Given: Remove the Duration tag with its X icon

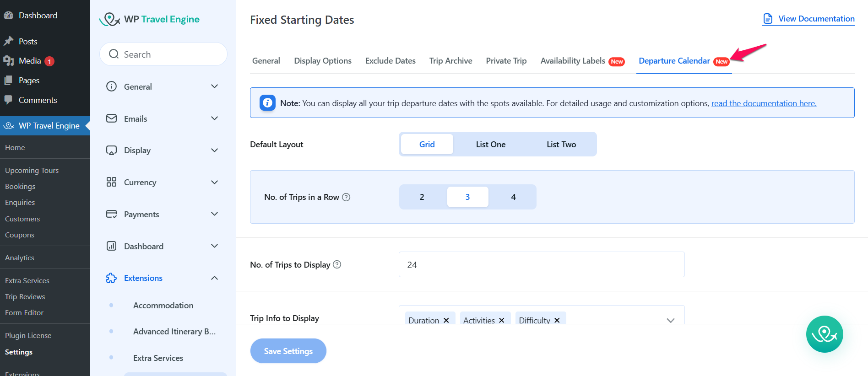Looking at the screenshot, I should coord(446,320).
